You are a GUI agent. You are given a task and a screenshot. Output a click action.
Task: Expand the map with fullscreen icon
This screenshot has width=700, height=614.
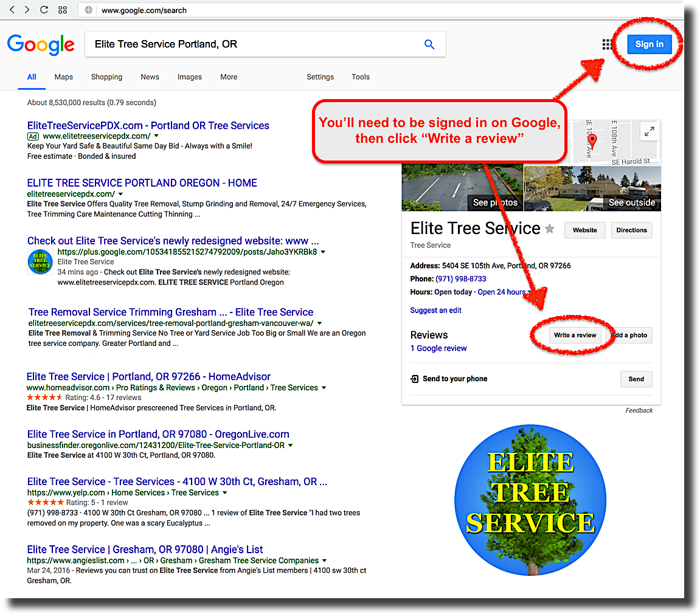pyautogui.click(x=649, y=131)
